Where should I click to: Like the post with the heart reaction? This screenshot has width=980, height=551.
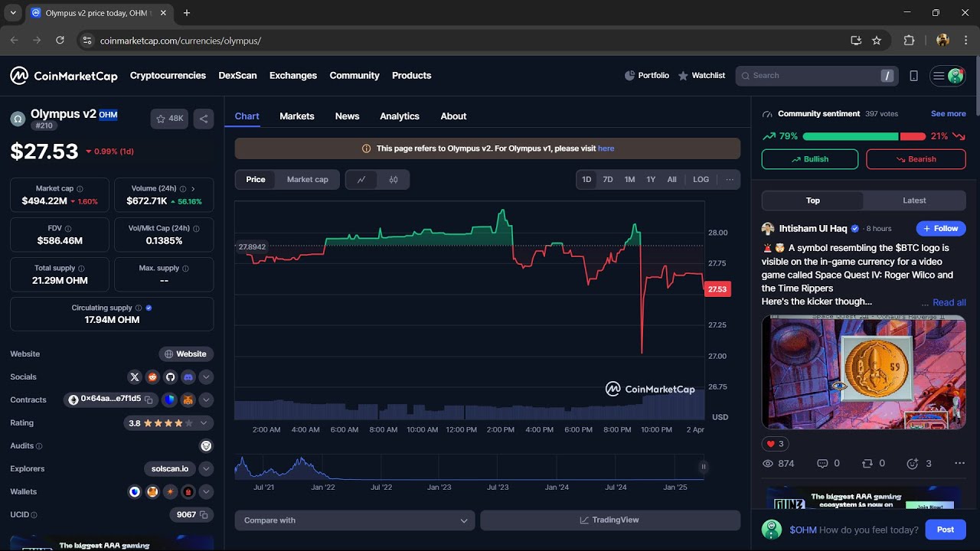pyautogui.click(x=776, y=444)
